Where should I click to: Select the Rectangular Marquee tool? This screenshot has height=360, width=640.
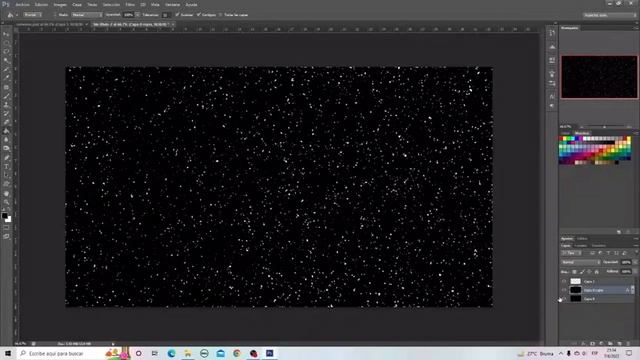(7, 43)
